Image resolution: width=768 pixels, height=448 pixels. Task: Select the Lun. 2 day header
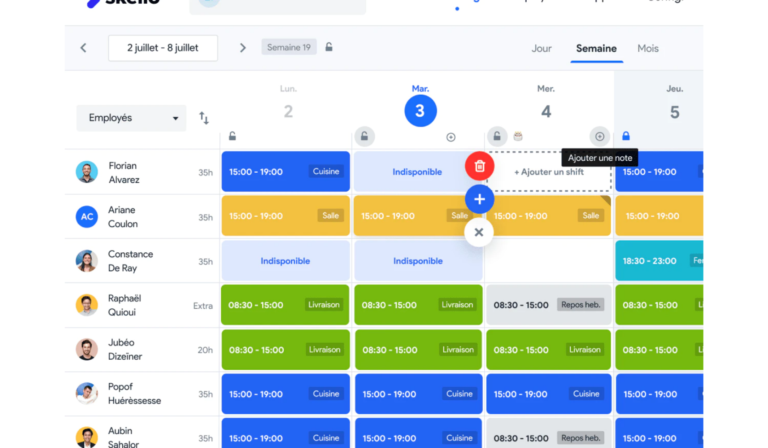pyautogui.click(x=288, y=103)
